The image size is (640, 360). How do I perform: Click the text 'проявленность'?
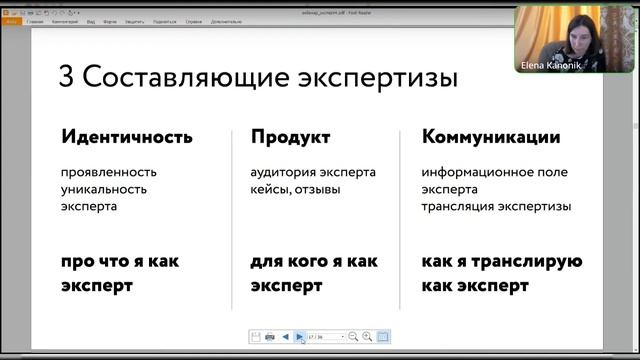[x=109, y=173]
